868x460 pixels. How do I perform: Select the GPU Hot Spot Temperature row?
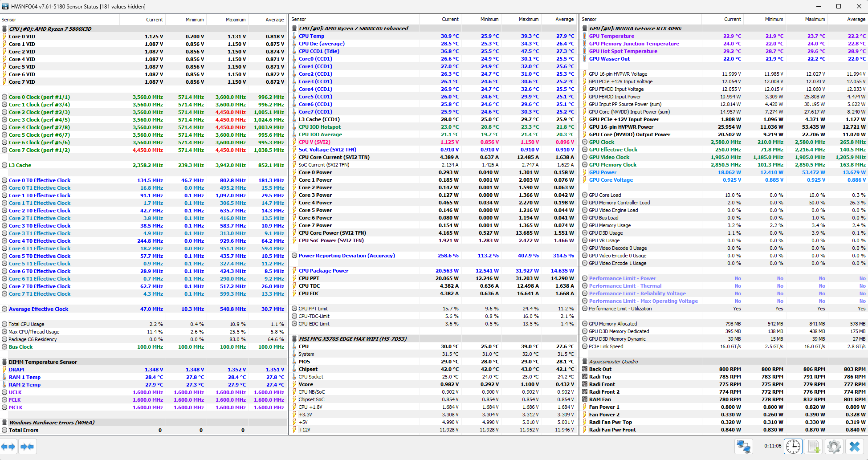point(724,51)
